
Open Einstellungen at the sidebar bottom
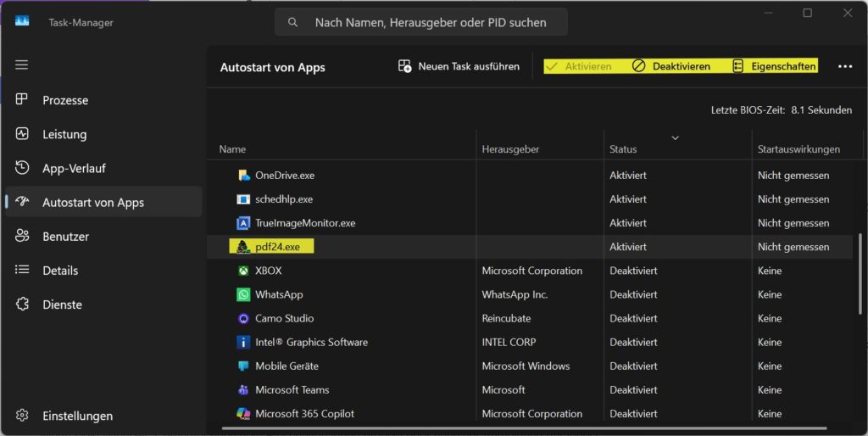[104, 416]
